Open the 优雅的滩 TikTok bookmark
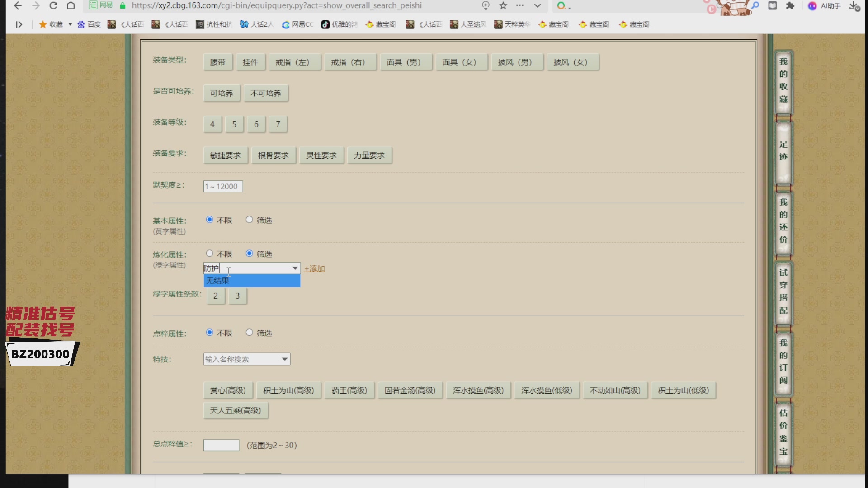The width and height of the screenshot is (868, 488). (339, 24)
